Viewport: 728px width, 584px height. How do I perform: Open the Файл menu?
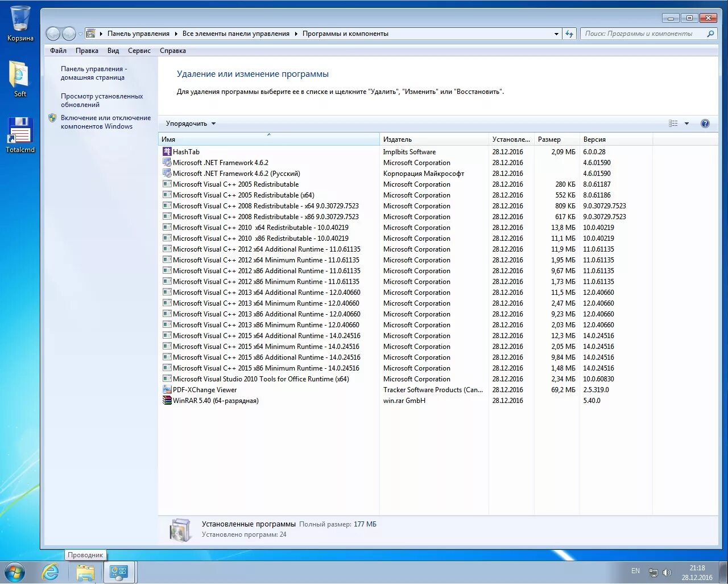(58, 51)
